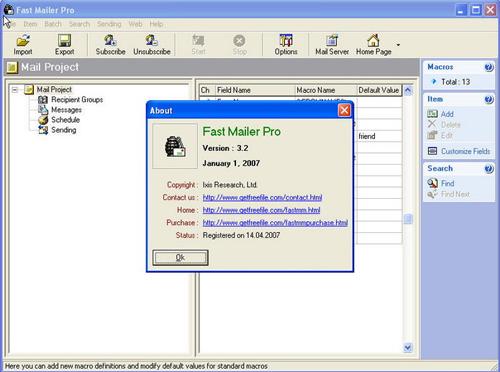Go to Home Page toolbar icon

point(374,45)
